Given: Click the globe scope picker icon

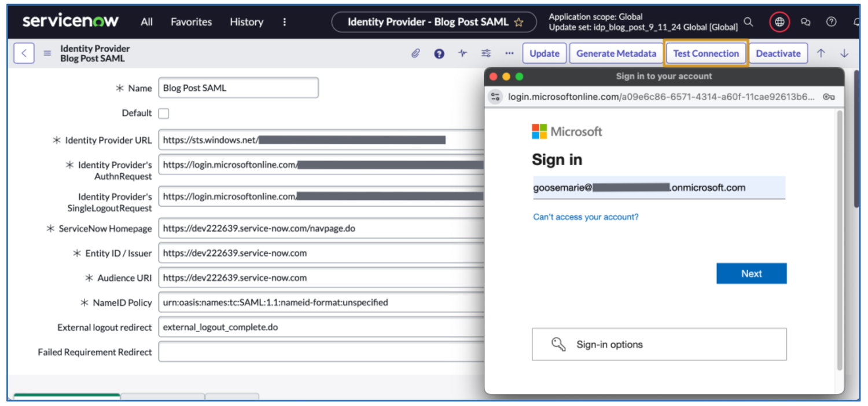Looking at the screenshot, I should (779, 22).
